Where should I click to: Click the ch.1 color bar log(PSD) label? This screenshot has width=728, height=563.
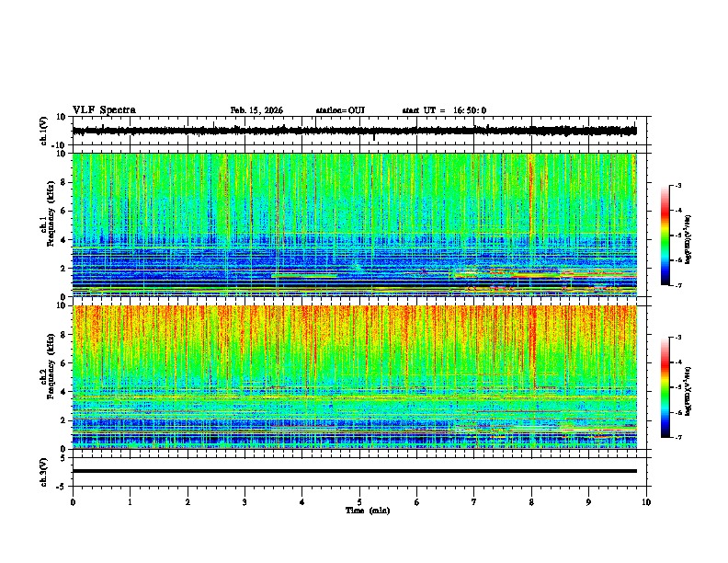(688, 239)
